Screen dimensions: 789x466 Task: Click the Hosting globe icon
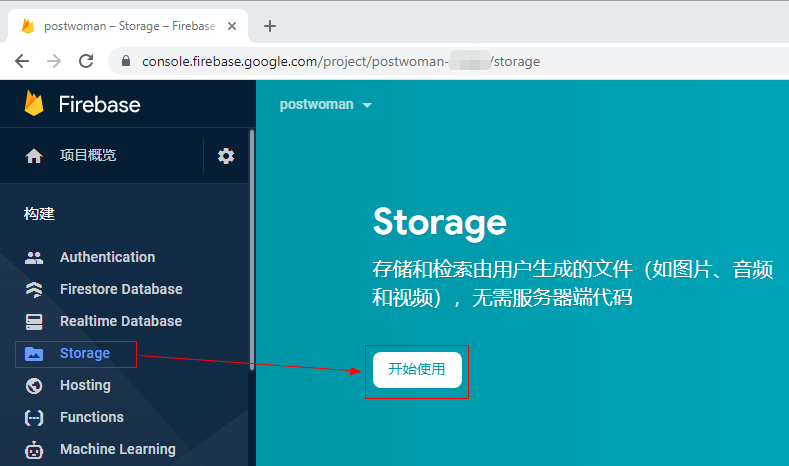click(x=34, y=385)
